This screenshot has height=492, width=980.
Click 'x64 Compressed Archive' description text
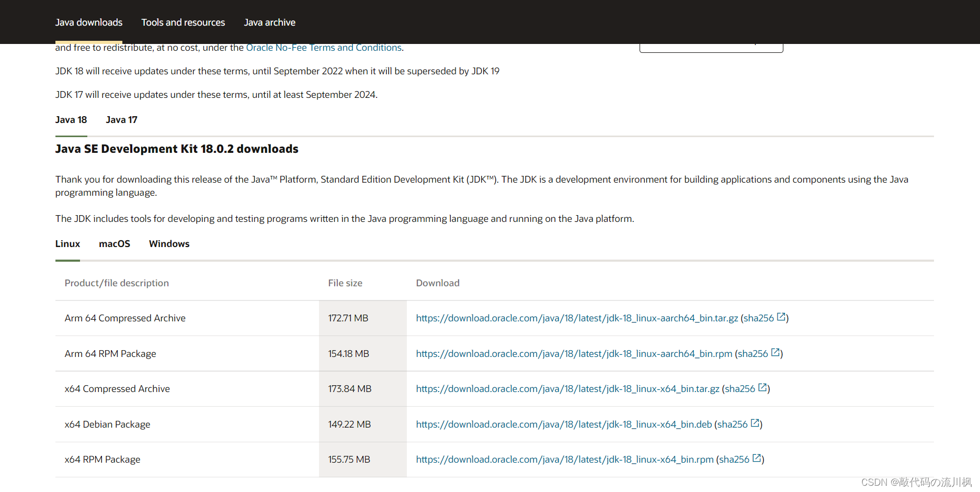[x=117, y=389]
